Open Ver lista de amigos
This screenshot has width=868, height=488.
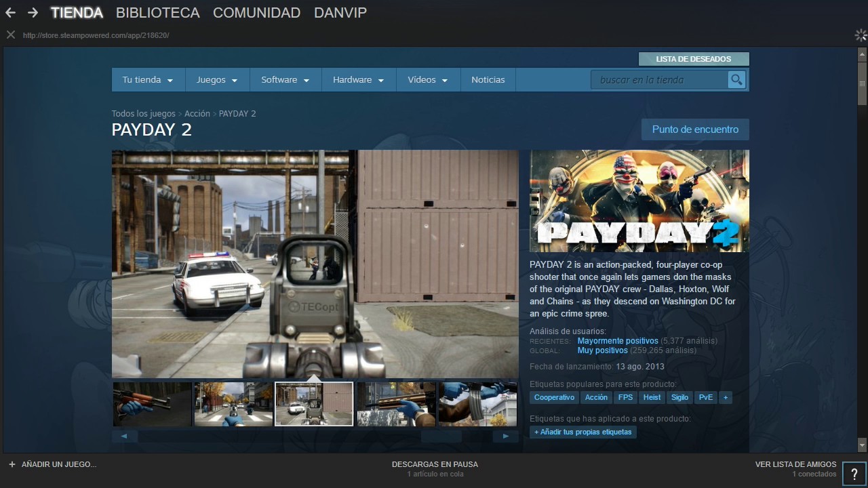(x=795, y=464)
